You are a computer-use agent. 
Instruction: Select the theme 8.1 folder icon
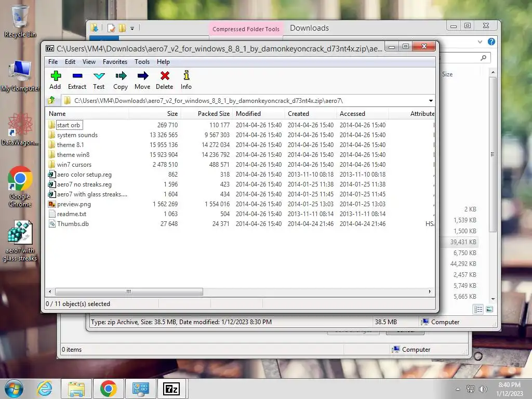[51, 144]
